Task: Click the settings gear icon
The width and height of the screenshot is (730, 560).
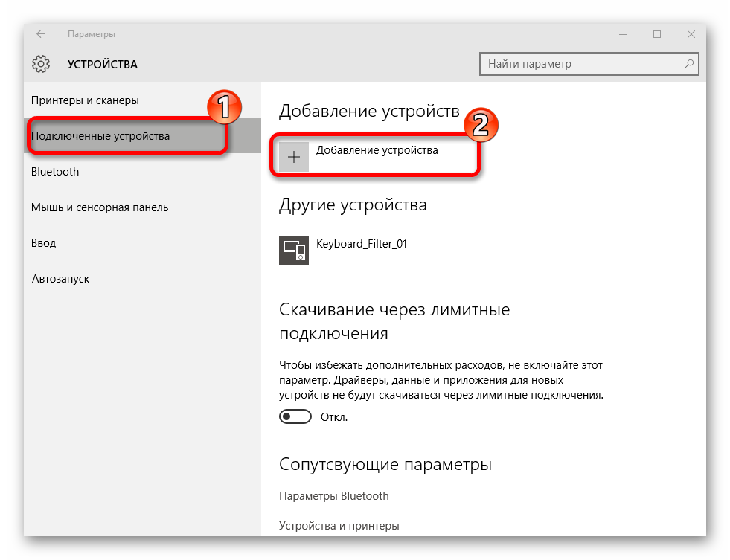Action: click(41, 64)
